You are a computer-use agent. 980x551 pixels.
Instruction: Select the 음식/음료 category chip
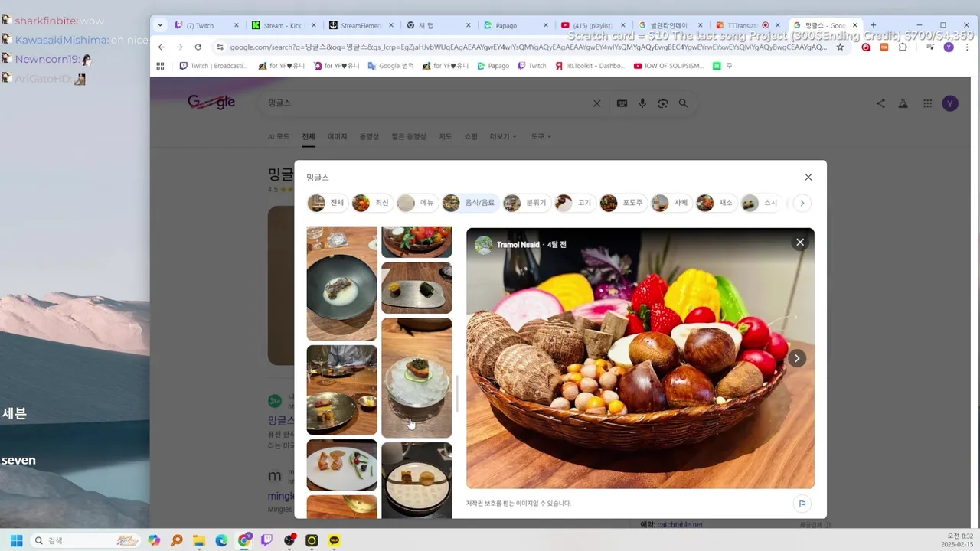tap(470, 203)
